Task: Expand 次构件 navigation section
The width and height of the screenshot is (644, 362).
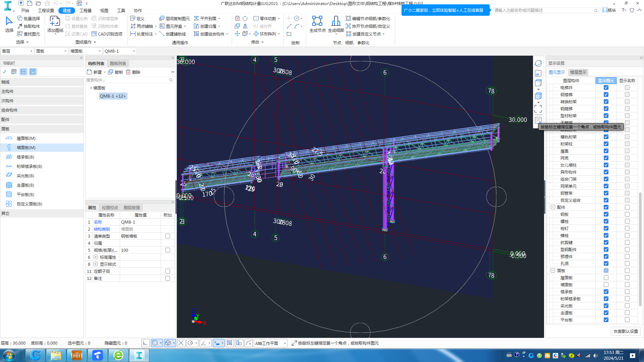Action: tap(42, 101)
